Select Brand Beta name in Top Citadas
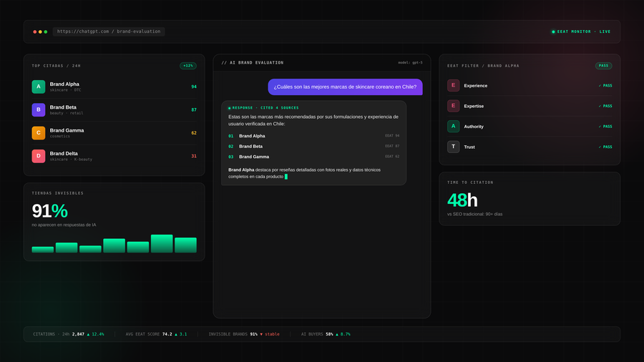This screenshot has width=644, height=362. tap(63, 107)
